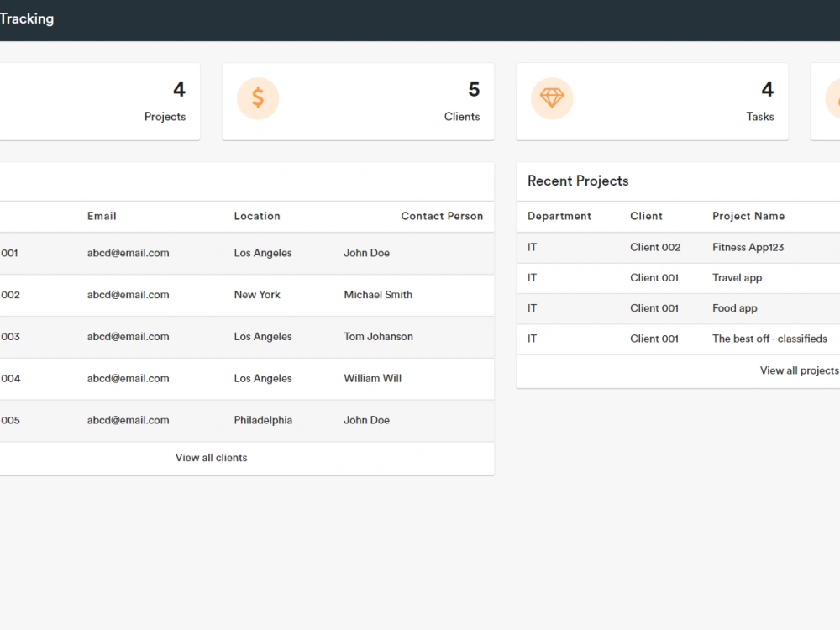This screenshot has width=840, height=630.
Task: Click the Client 002 cell in Recent Projects
Action: click(x=655, y=247)
